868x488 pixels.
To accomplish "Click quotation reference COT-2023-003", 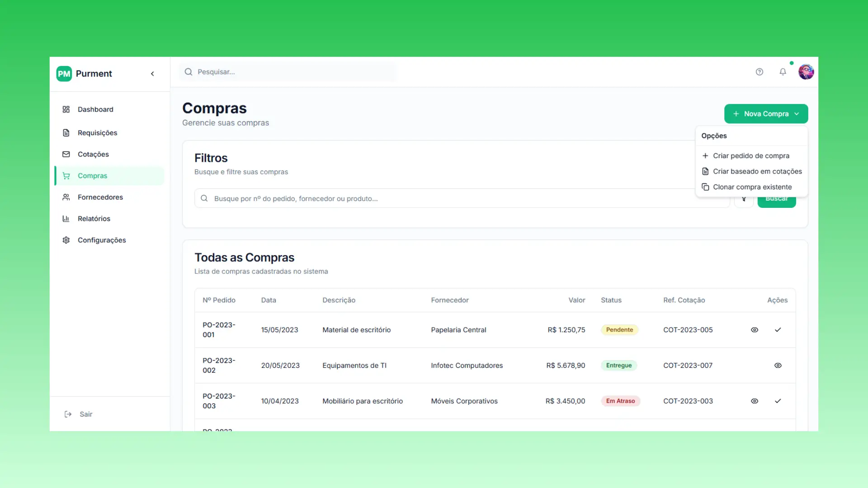I will point(688,401).
